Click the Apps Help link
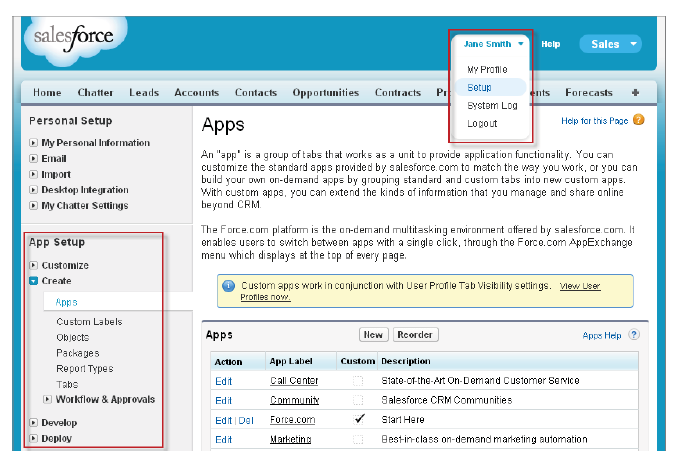The width and height of the screenshot is (683, 458). click(602, 335)
